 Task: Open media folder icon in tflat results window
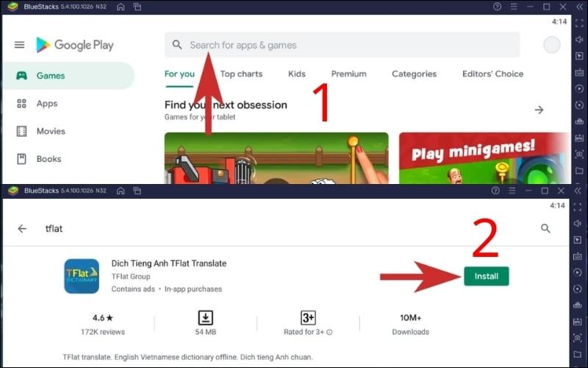(x=578, y=355)
